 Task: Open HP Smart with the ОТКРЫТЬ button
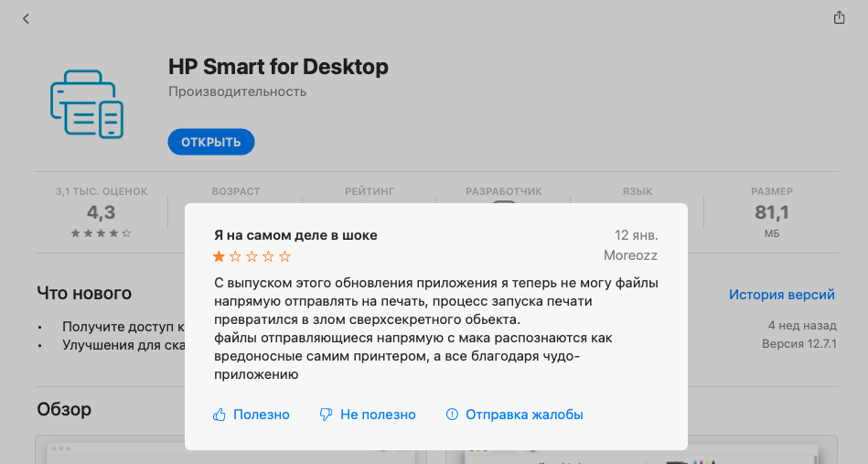tap(211, 142)
